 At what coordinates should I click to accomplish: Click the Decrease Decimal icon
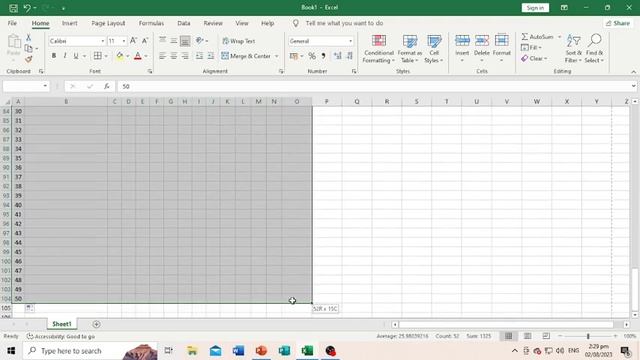(350, 56)
